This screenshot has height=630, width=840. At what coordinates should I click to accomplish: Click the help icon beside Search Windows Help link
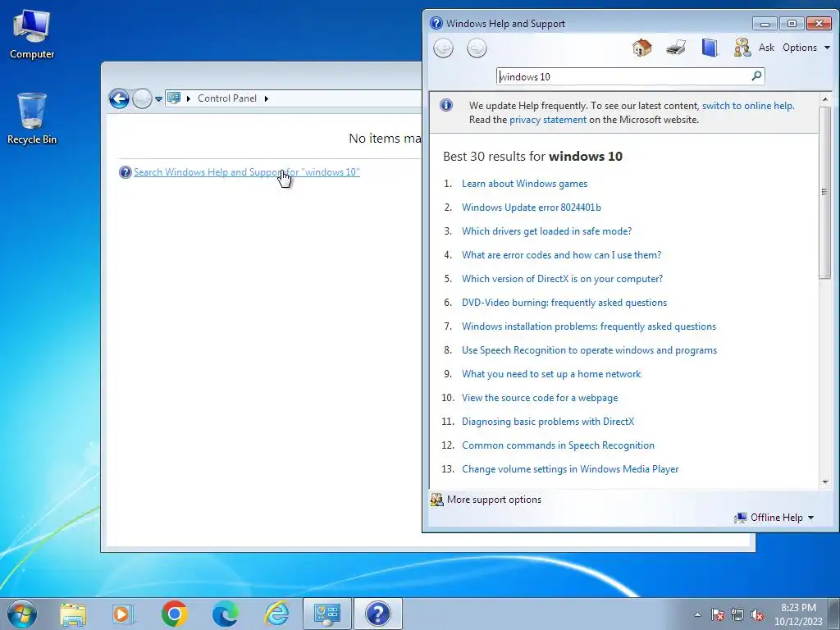coord(126,172)
